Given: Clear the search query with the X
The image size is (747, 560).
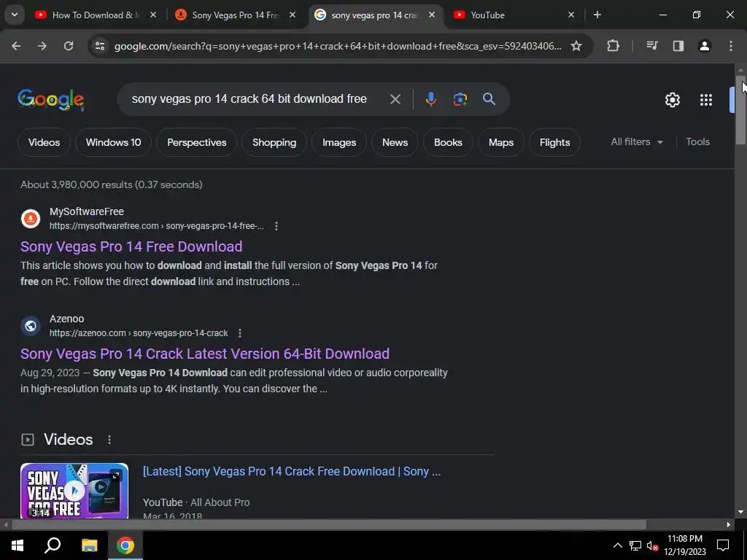Looking at the screenshot, I should pos(395,99).
